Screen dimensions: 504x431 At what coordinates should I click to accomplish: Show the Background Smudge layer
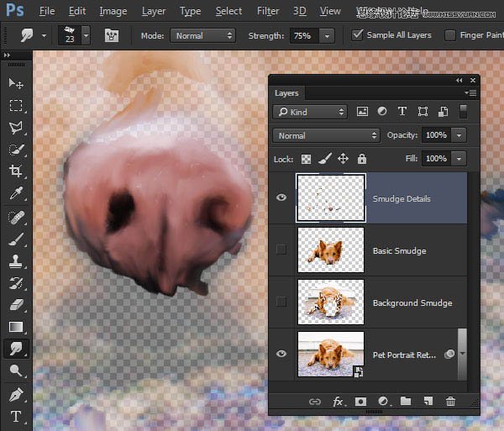pos(281,302)
